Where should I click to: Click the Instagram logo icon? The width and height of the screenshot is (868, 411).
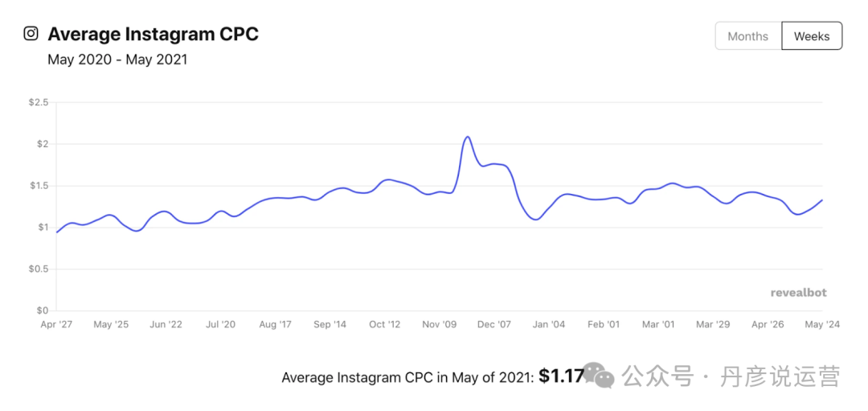(x=31, y=34)
